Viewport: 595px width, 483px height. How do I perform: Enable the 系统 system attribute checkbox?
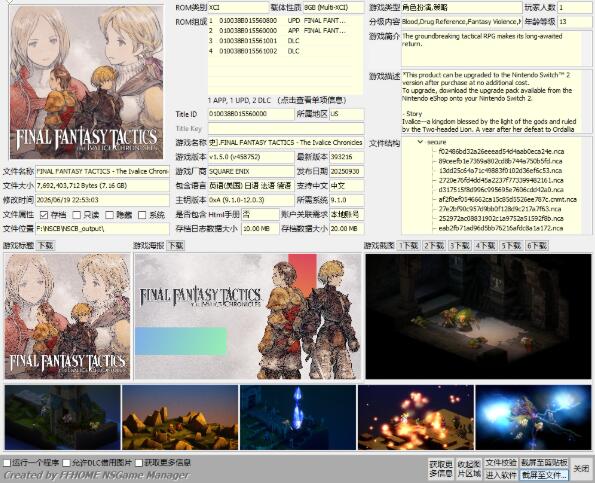pyautogui.click(x=142, y=215)
